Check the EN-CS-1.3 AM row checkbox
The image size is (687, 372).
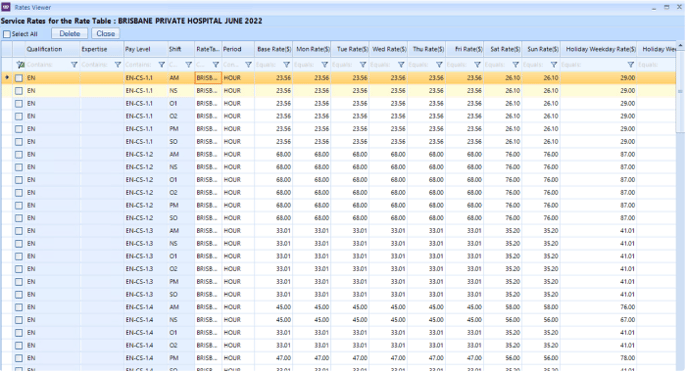[x=18, y=230]
